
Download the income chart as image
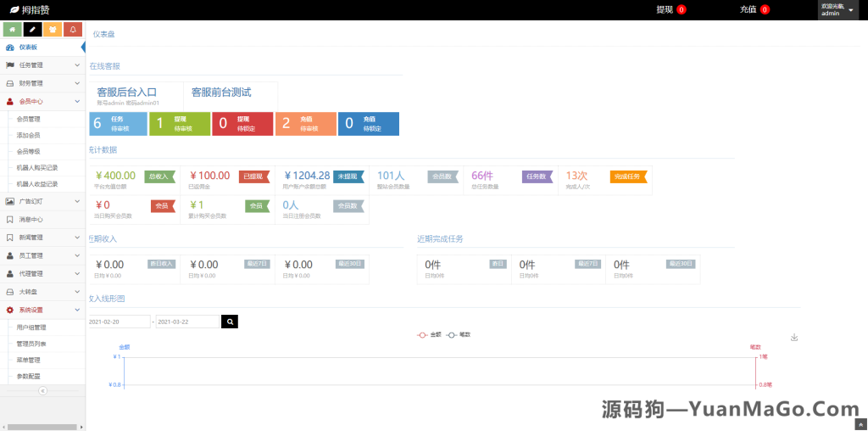point(794,337)
